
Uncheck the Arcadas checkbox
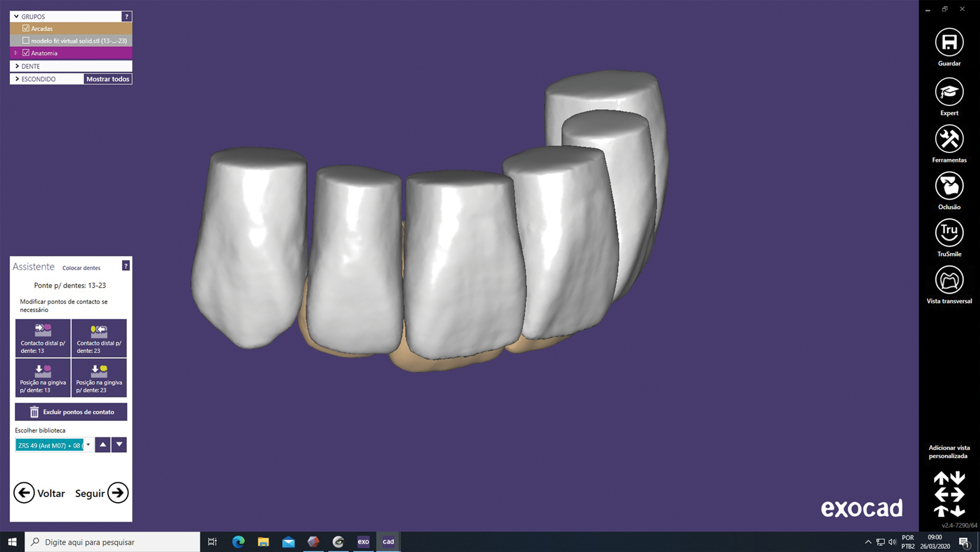26,28
